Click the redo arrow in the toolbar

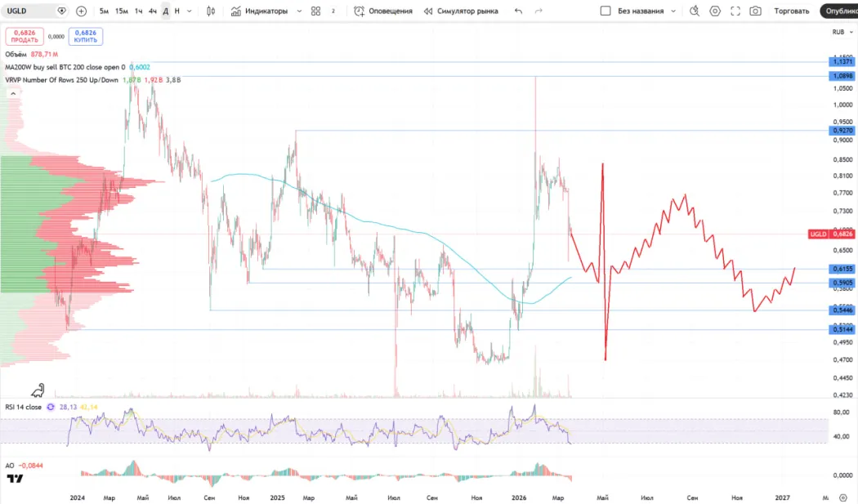(x=538, y=11)
